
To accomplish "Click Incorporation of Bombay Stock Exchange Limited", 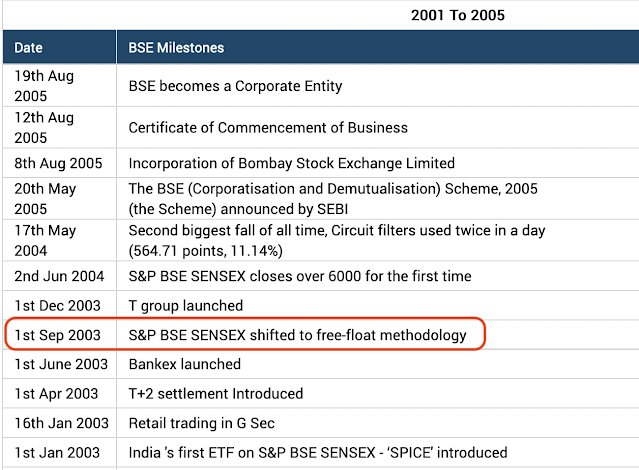I will click(x=291, y=163).
